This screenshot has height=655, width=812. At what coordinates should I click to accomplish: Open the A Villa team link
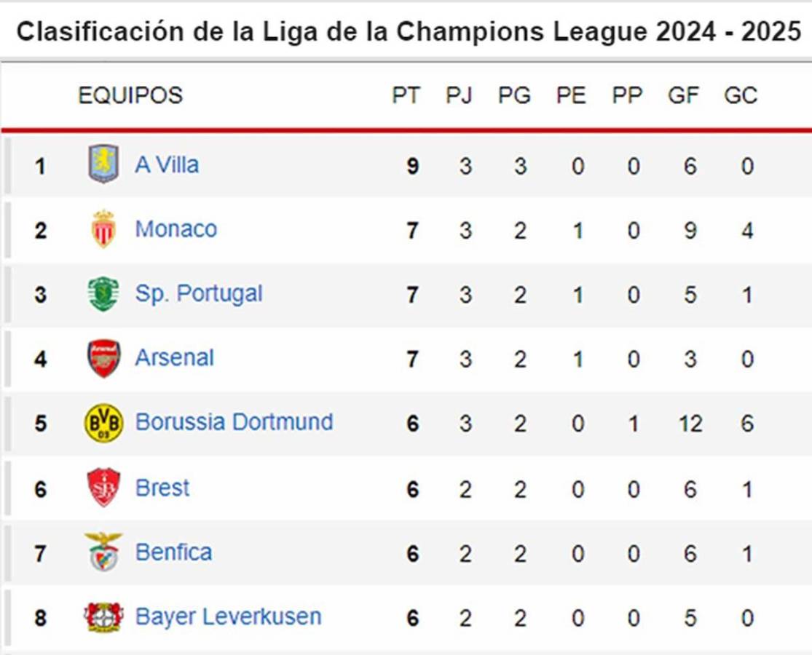pos(167,164)
